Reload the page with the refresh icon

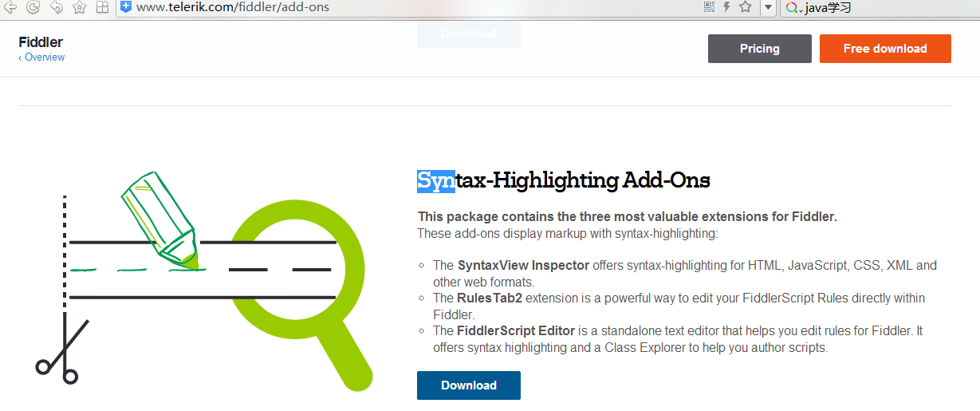[x=33, y=7]
